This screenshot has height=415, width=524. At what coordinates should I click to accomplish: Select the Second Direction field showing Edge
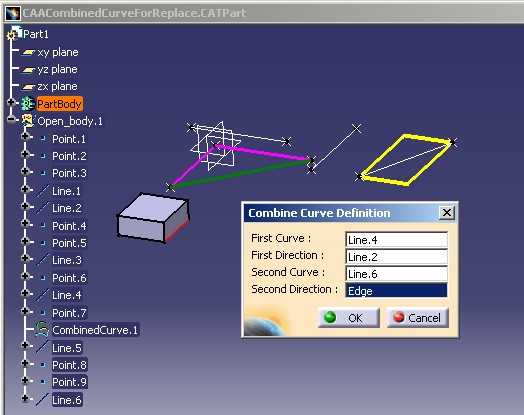coord(396,291)
